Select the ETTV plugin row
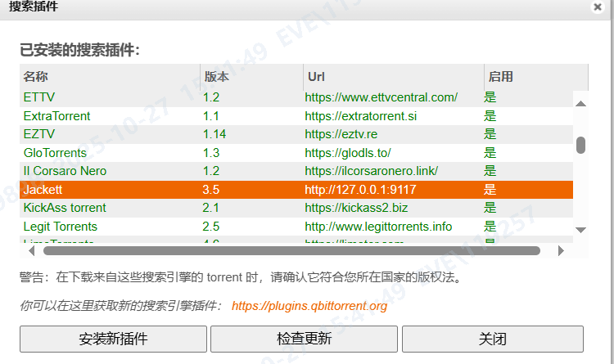614x364 pixels. (x=296, y=97)
